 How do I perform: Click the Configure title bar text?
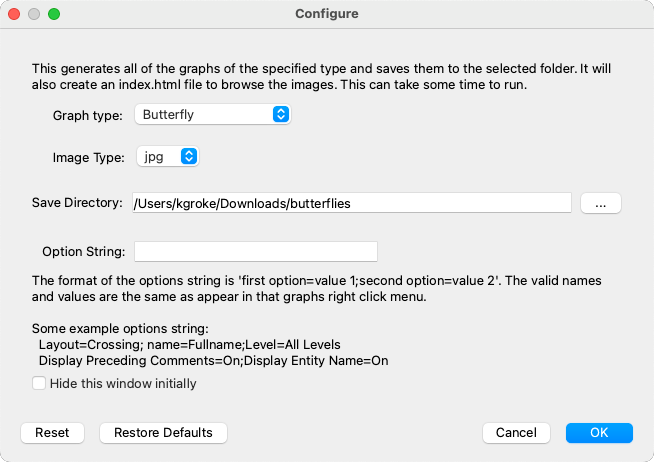click(x=327, y=14)
